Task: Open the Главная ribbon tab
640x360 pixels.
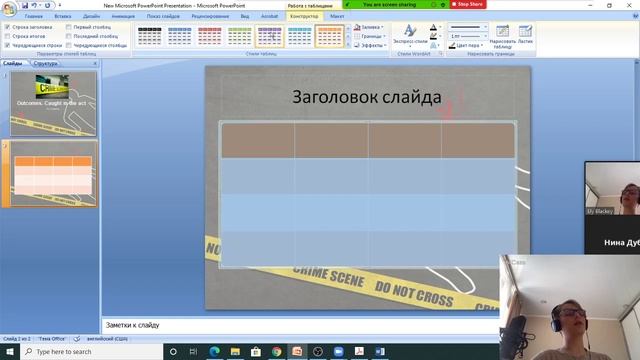Action: (x=33, y=16)
